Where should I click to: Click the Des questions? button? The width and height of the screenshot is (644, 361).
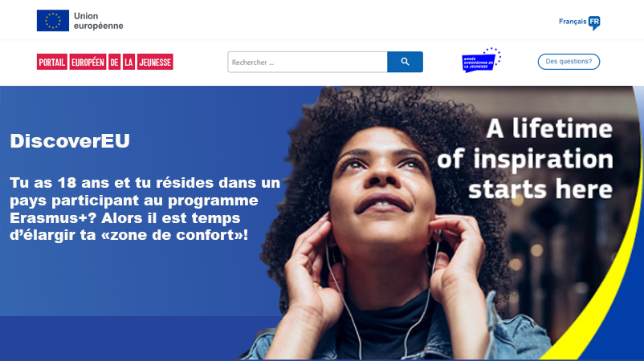[569, 62]
